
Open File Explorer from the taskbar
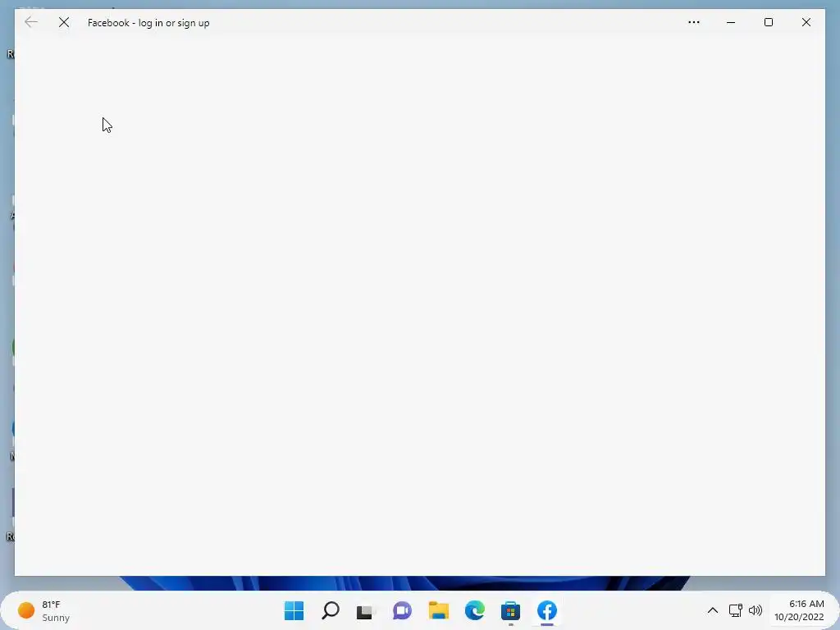[438, 610]
